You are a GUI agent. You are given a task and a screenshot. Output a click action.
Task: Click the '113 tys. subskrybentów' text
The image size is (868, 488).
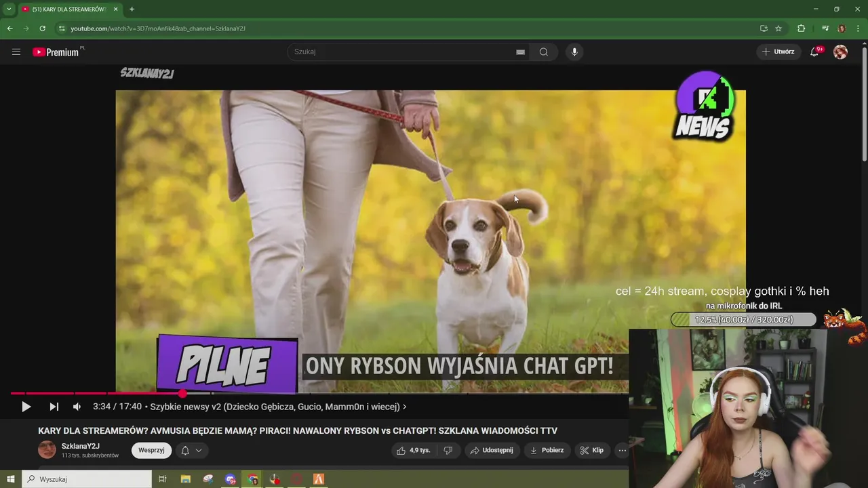[x=90, y=455]
